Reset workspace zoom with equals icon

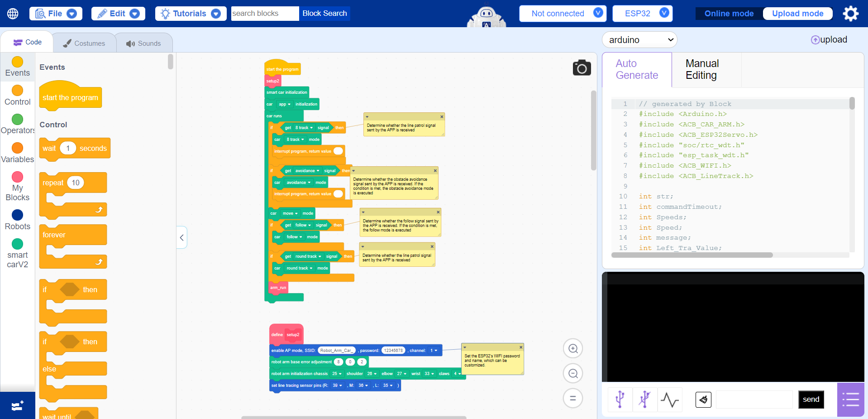pyautogui.click(x=573, y=398)
